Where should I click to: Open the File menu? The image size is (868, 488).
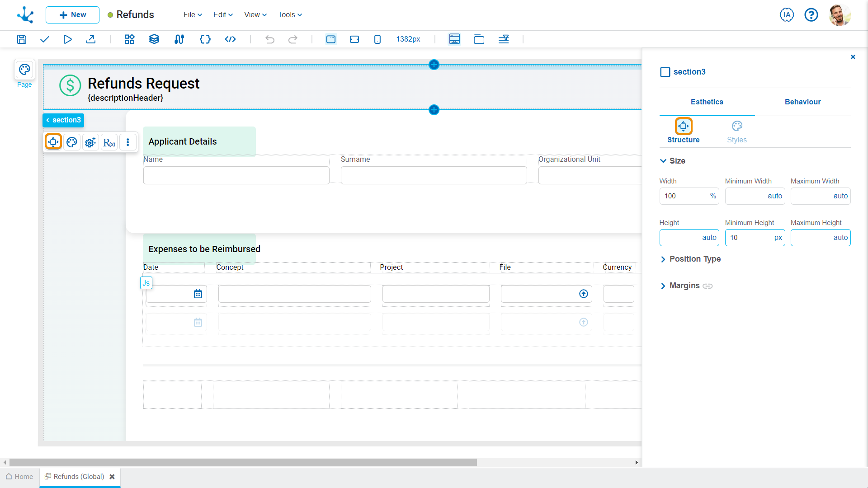(193, 15)
